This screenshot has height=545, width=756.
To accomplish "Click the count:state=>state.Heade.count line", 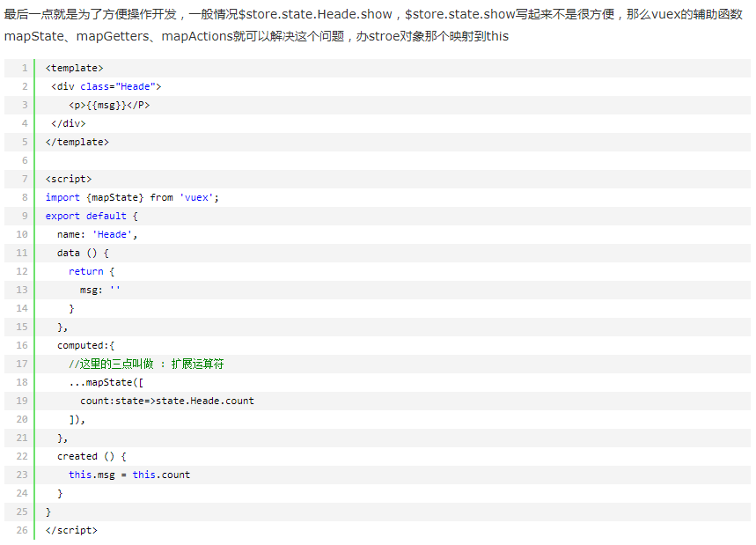I will (x=167, y=401).
